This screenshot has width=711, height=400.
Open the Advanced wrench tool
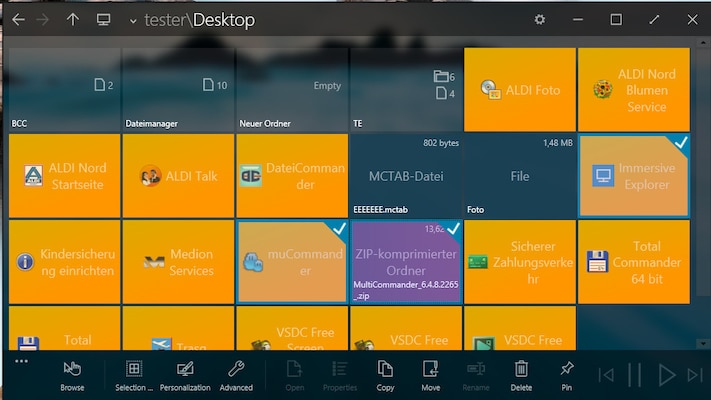236,374
